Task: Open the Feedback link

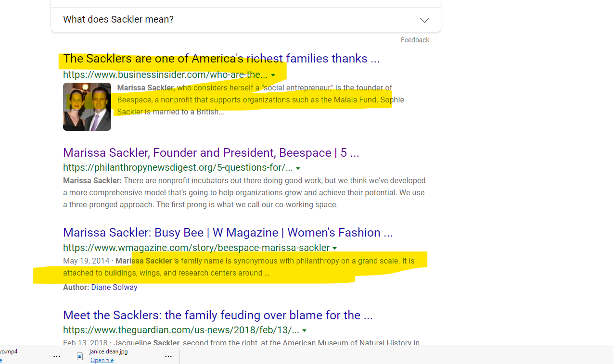Action: [x=415, y=40]
